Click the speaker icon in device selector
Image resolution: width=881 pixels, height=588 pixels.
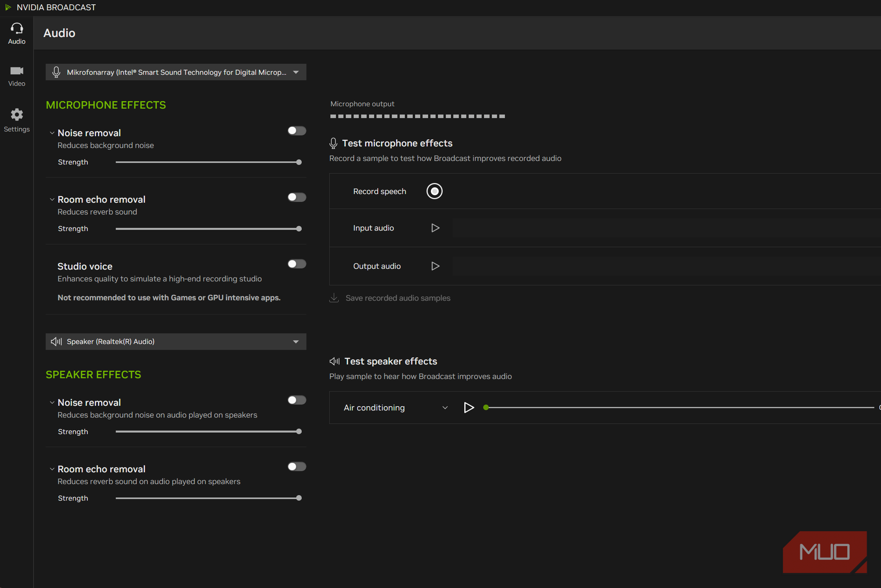pos(56,342)
